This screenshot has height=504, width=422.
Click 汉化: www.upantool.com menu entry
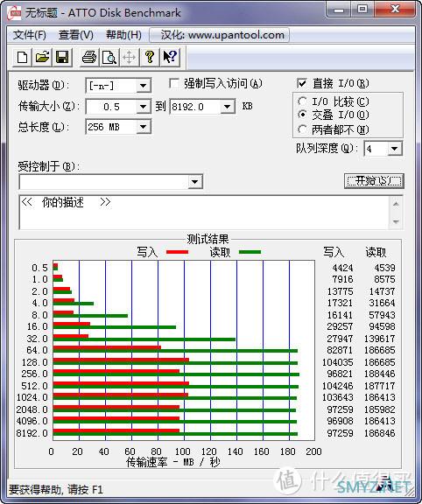(x=220, y=35)
